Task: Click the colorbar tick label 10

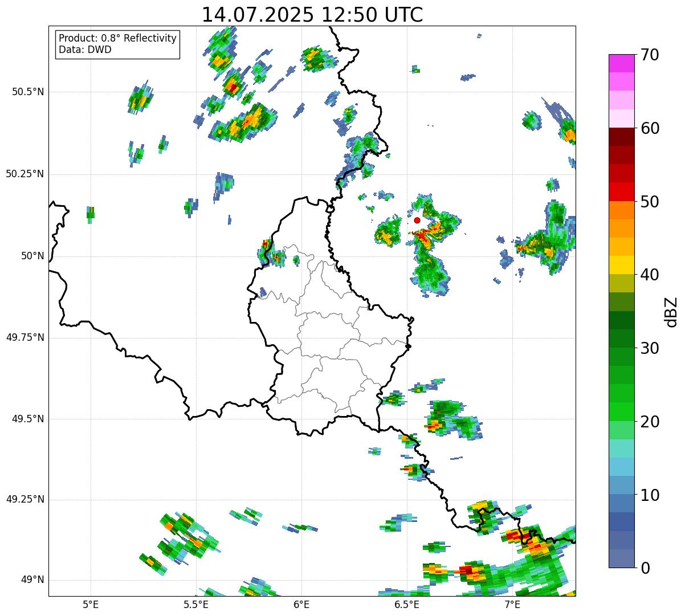Action: 649,495
